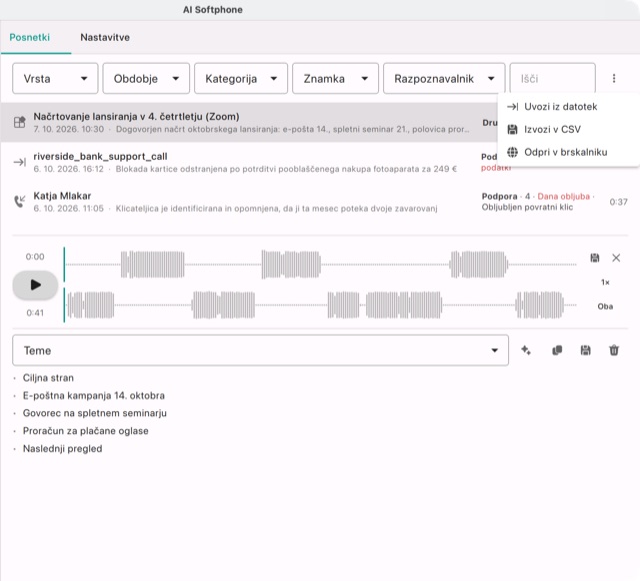Viewport: 640px width, 581px height.
Task: Save notes with floppy icon beside Teme
Action: tap(586, 350)
